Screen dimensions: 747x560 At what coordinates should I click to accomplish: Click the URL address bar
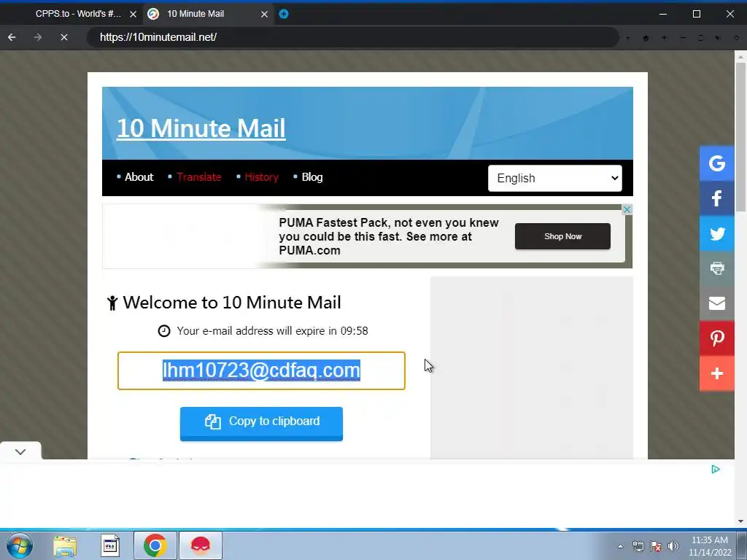(352, 37)
